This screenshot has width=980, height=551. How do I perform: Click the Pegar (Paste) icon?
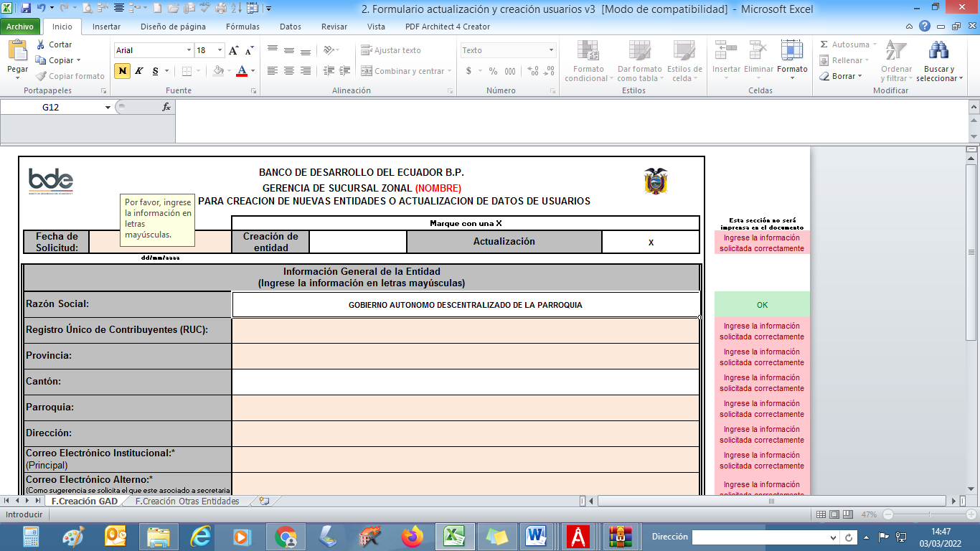[x=17, y=52]
